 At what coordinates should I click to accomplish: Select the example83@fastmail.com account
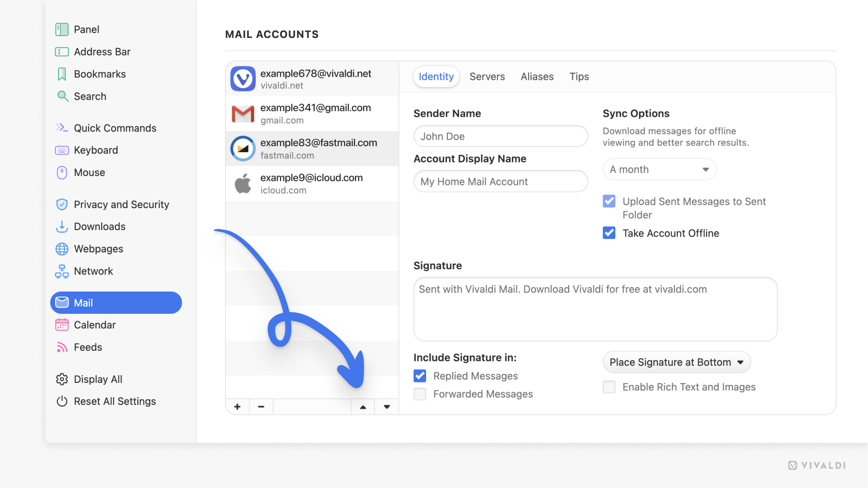pyautogui.click(x=311, y=148)
